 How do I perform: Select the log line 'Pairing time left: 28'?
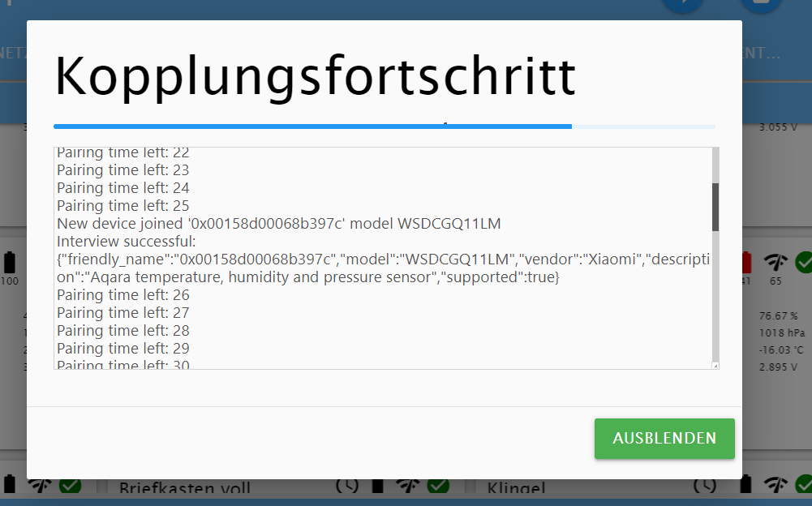pos(123,330)
